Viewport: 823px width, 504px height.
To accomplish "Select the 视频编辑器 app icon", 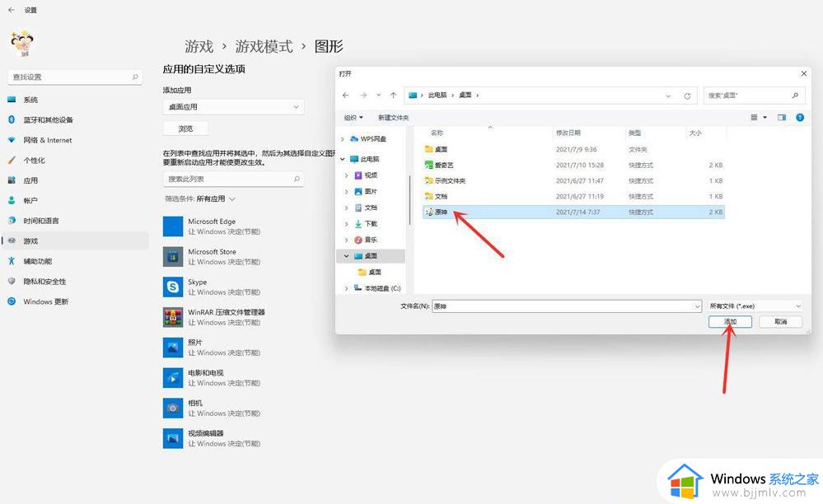I will click(173, 438).
